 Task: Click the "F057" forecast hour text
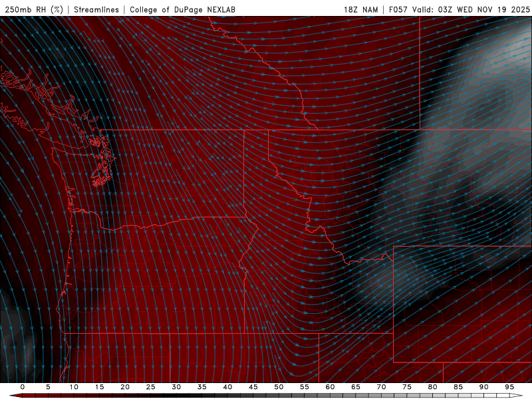pyautogui.click(x=398, y=9)
